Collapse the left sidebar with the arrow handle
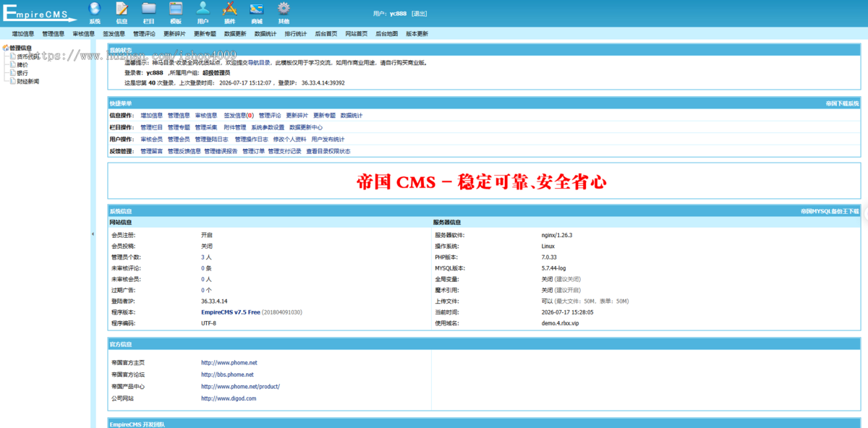Viewport: 868px width, 428px height. [x=93, y=234]
